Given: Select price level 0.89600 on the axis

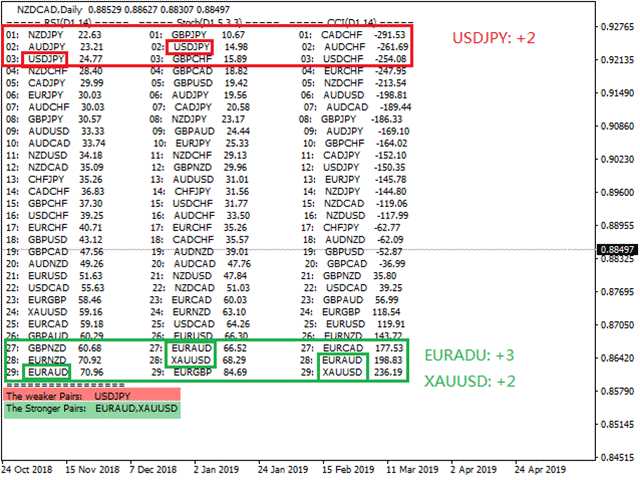Looking at the screenshot, I should [617, 192].
